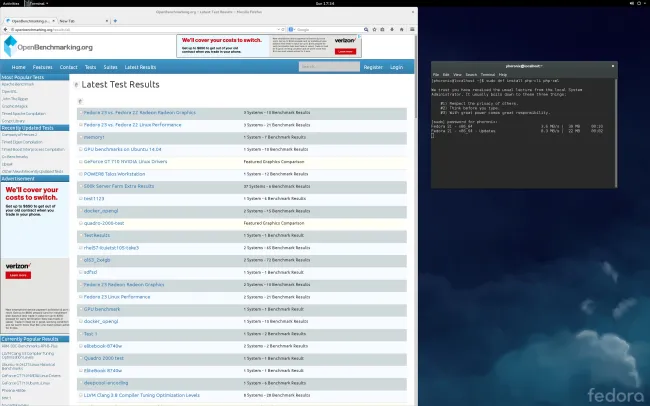Switch to the New Tab tab

click(x=84, y=21)
